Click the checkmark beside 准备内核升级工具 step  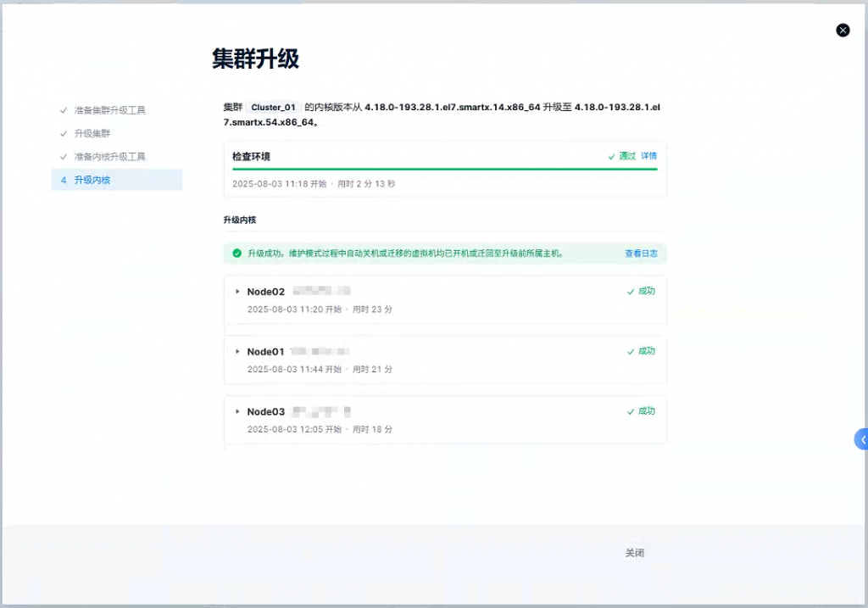pyautogui.click(x=64, y=157)
